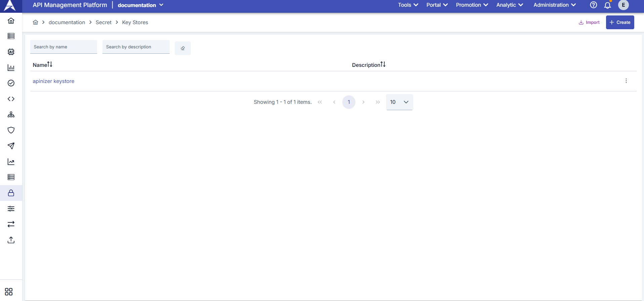The image size is (644, 301).
Task: Open the apinizer keystore link
Action: [x=53, y=81]
